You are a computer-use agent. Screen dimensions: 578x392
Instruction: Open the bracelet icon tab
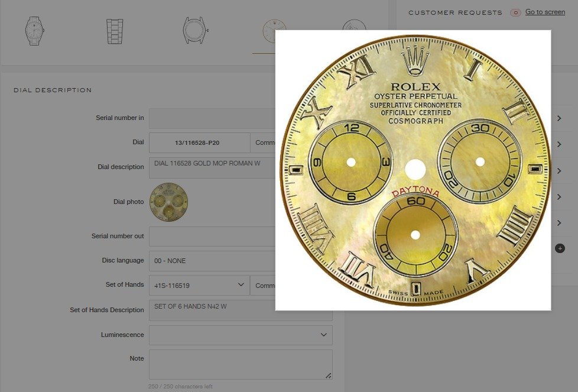pyautogui.click(x=115, y=31)
